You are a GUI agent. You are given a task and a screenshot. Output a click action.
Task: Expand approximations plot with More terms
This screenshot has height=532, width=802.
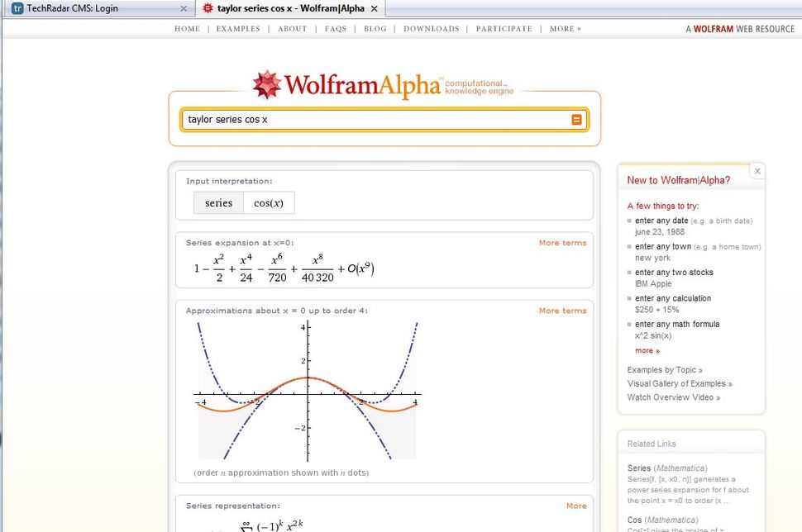[562, 310]
